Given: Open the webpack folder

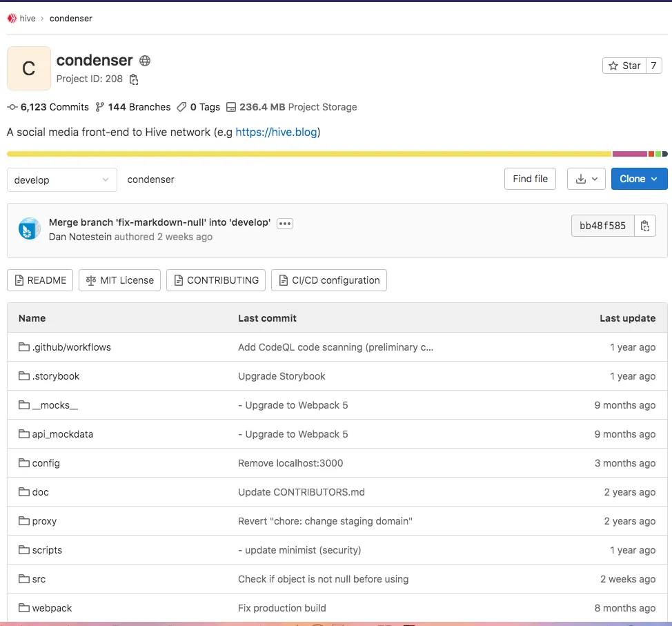Looking at the screenshot, I should pos(52,608).
